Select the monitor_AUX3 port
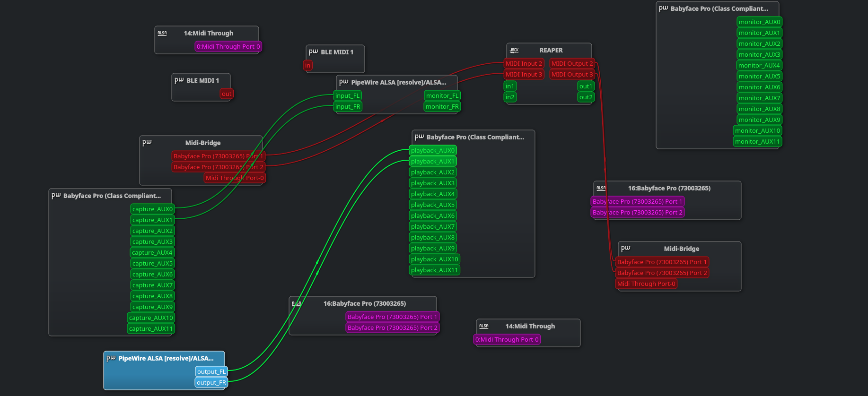This screenshot has height=396, width=868. (x=759, y=54)
